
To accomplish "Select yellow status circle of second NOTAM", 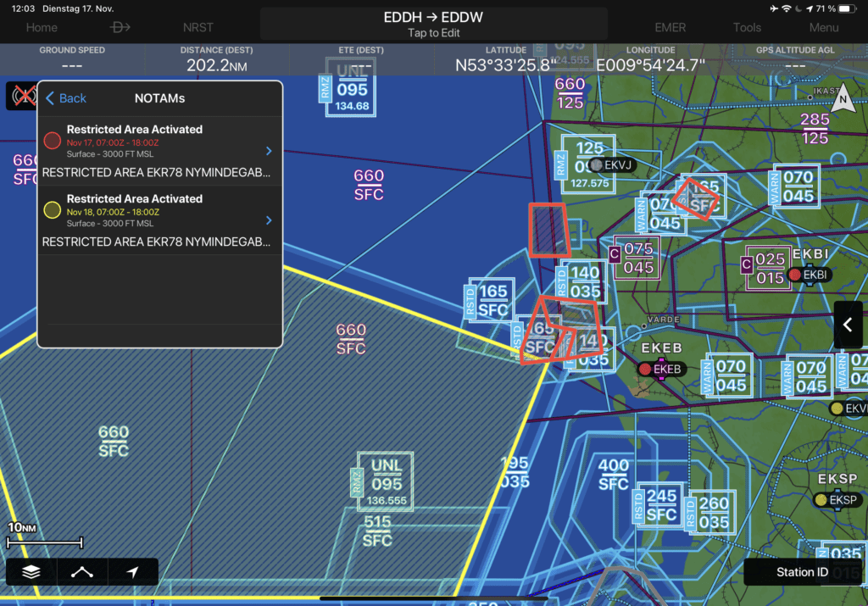I will (52, 209).
